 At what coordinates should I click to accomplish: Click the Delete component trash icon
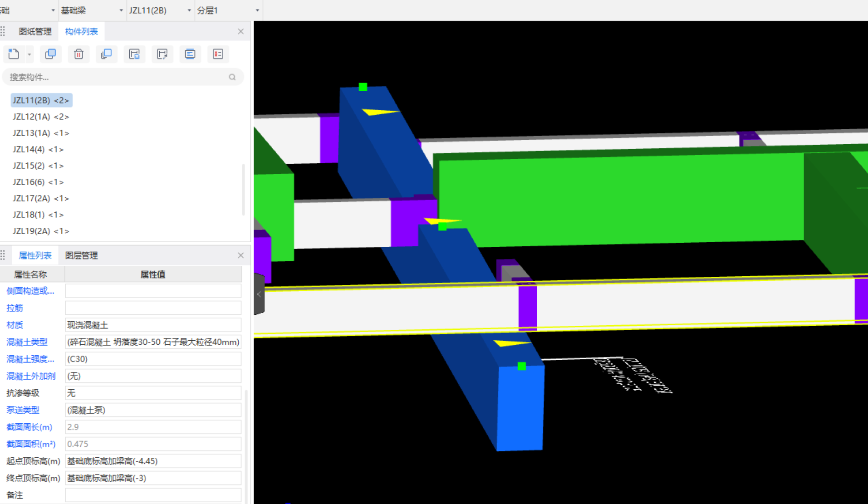[78, 54]
